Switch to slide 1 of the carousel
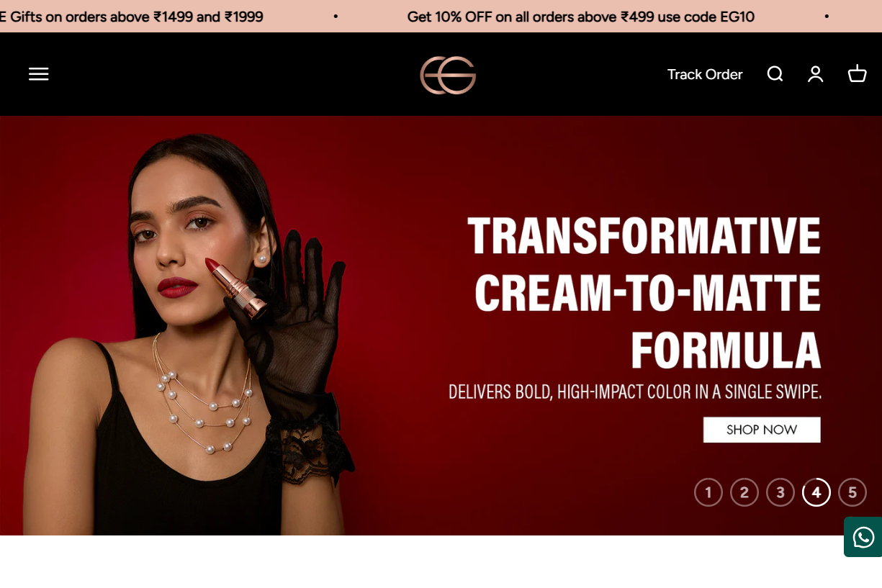Image resolution: width=882 pixels, height=588 pixels. (x=708, y=492)
